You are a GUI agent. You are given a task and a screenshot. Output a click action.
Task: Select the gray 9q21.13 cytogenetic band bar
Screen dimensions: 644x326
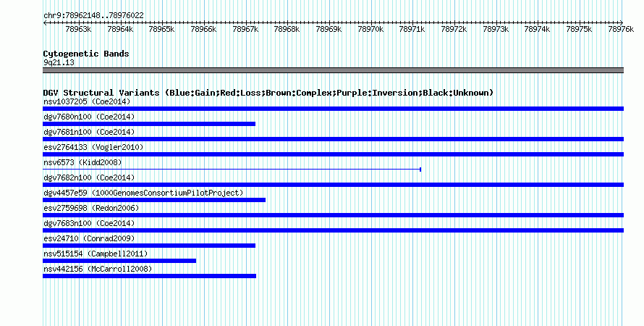(x=333, y=70)
